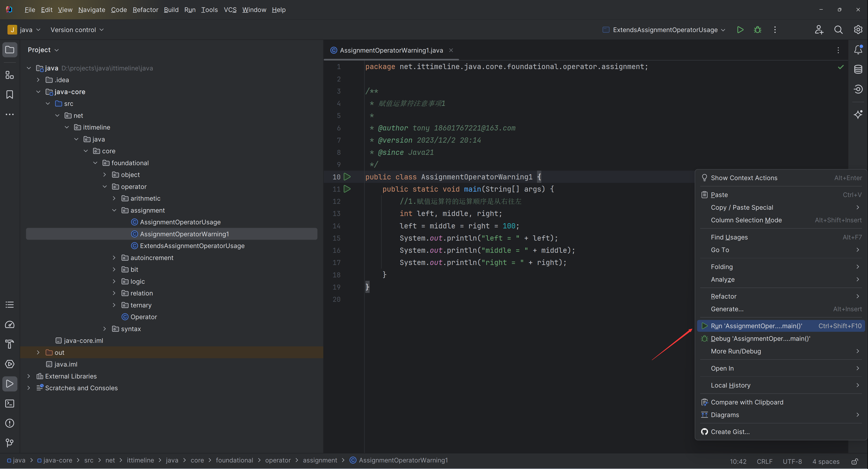Open Search Everywhere magnifier
This screenshot has width=868, height=469.
click(838, 30)
